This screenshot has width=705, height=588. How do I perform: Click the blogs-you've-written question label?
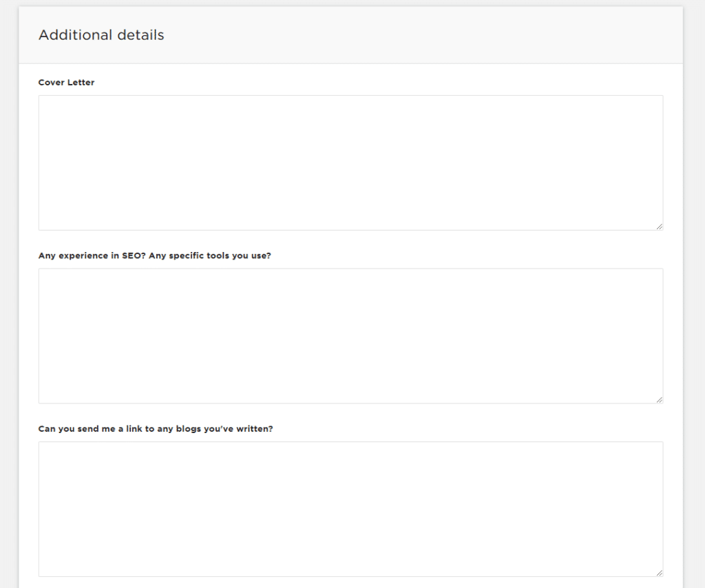pyautogui.click(x=156, y=428)
